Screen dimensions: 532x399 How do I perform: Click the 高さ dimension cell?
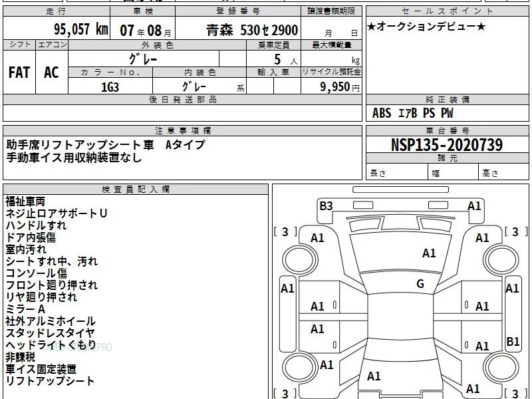click(504, 173)
